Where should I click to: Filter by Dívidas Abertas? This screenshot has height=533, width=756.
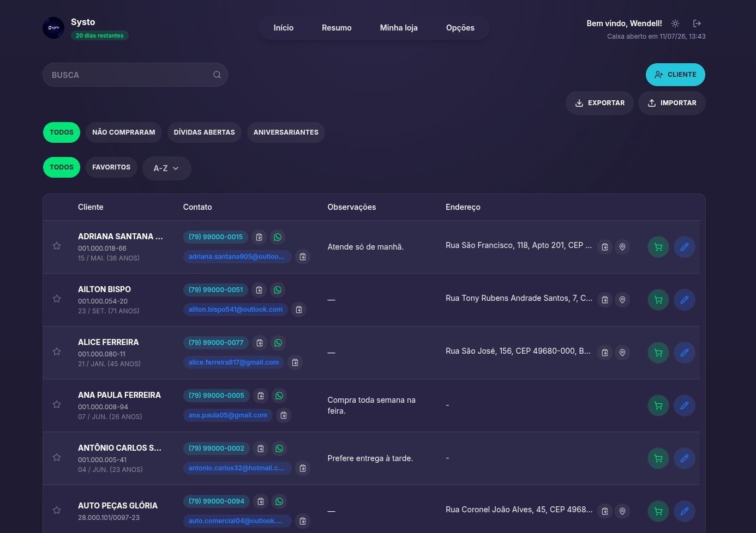point(205,132)
